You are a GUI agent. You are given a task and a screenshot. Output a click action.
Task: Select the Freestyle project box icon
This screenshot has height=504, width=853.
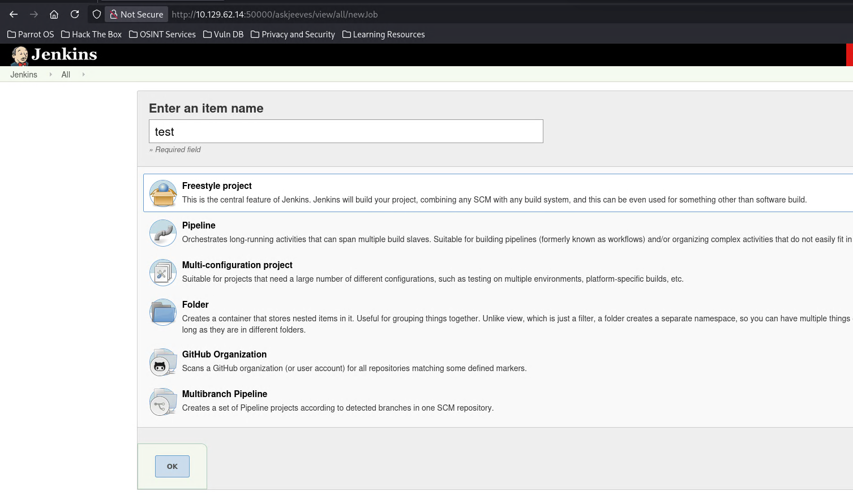click(x=163, y=193)
